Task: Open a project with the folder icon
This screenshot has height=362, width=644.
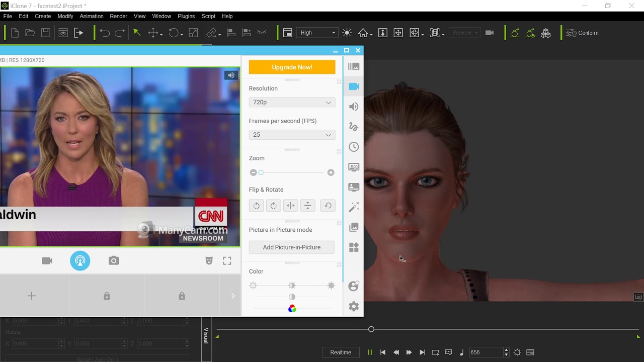Action: pyautogui.click(x=30, y=33)
